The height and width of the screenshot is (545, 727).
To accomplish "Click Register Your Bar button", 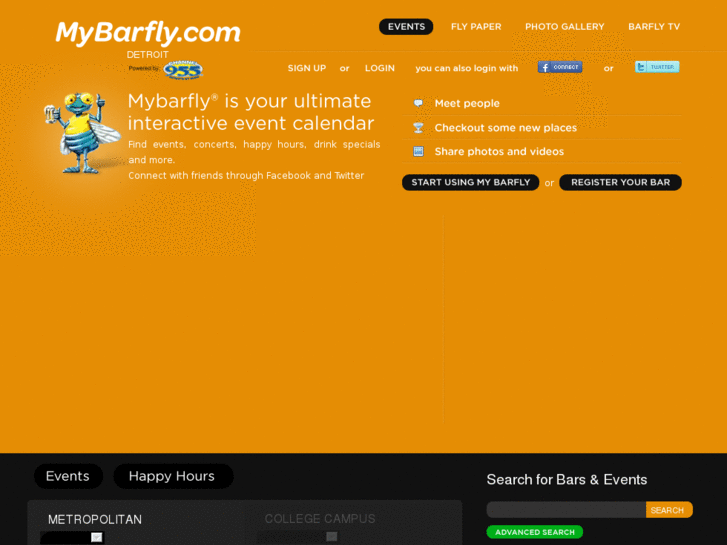I will 620,182.
